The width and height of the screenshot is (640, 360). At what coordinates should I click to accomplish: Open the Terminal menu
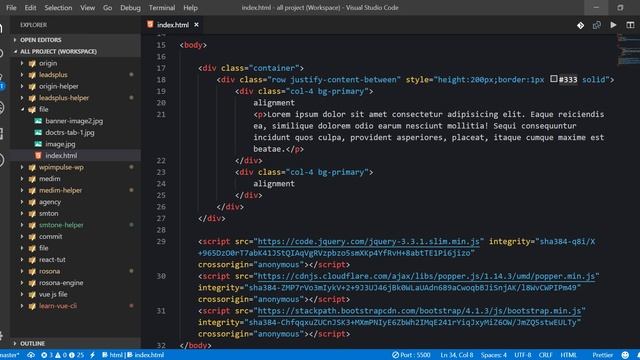tap(162, 8)
